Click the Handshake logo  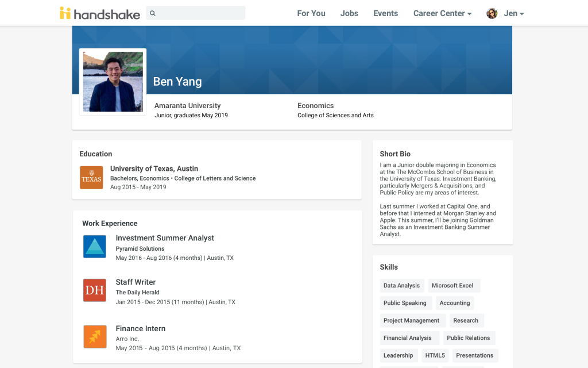coord(99,13)
